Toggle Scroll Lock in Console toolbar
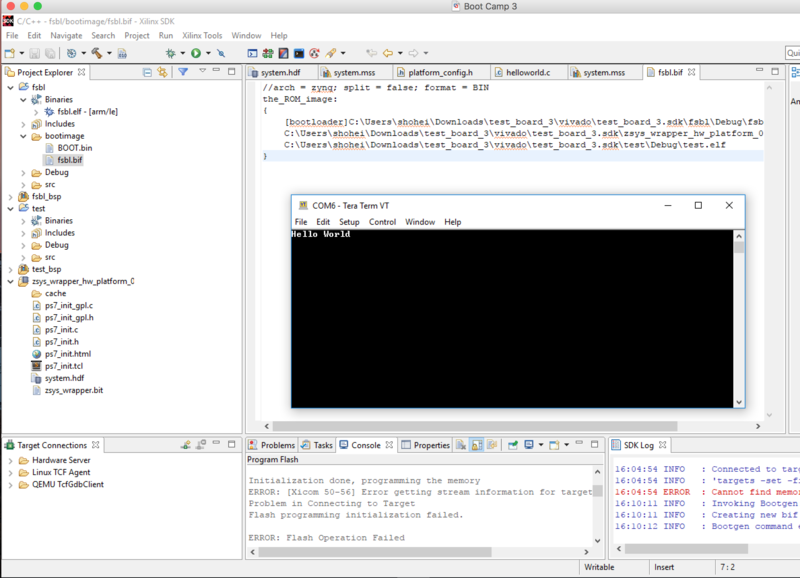Screen dimensions: 800x578 point(477,445)
